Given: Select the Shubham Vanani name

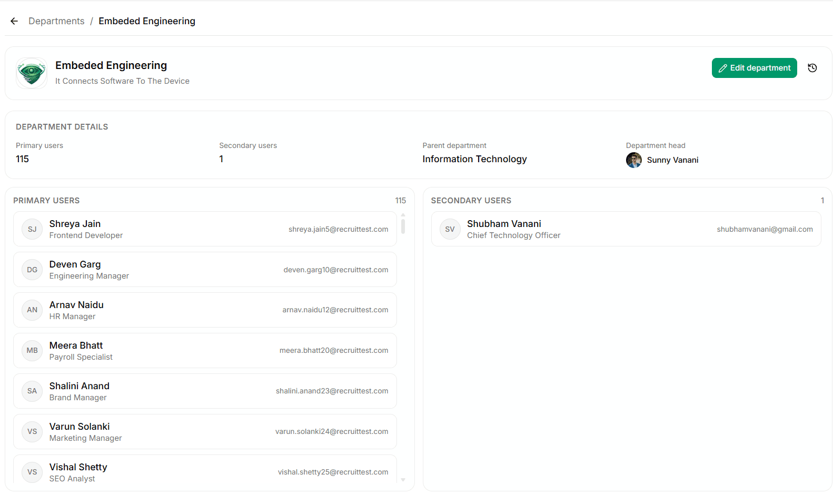Looking at the screenshot, I should [504, 224].
